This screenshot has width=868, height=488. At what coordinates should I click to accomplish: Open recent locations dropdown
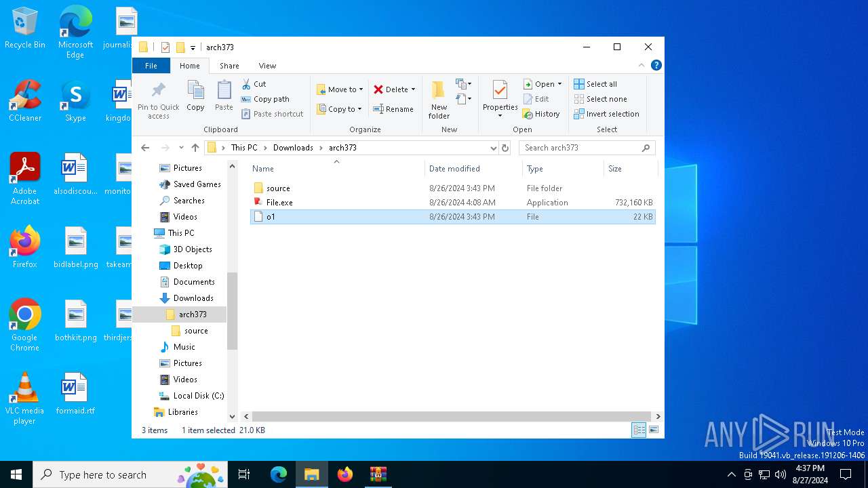181,148
